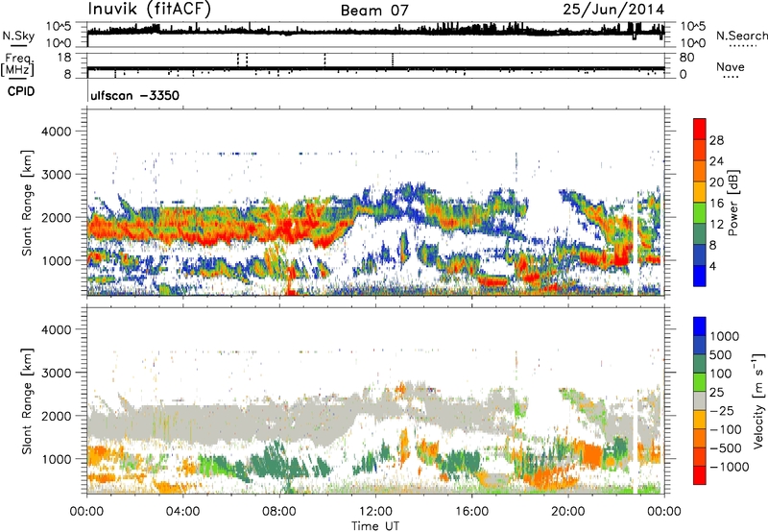768x532 pixels.
Task: Click the "-500" velocity colorbar label
Action: click(x=726, y=448)
